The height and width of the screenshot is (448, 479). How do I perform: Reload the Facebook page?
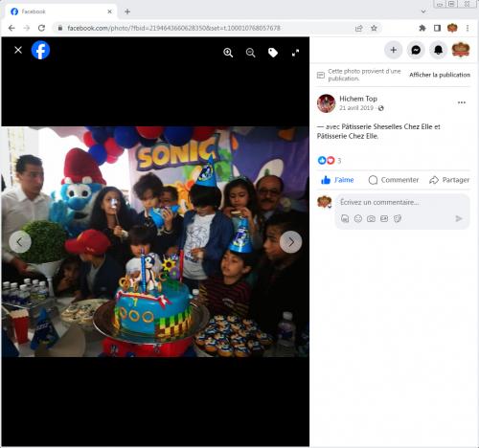tap(41, 28)
